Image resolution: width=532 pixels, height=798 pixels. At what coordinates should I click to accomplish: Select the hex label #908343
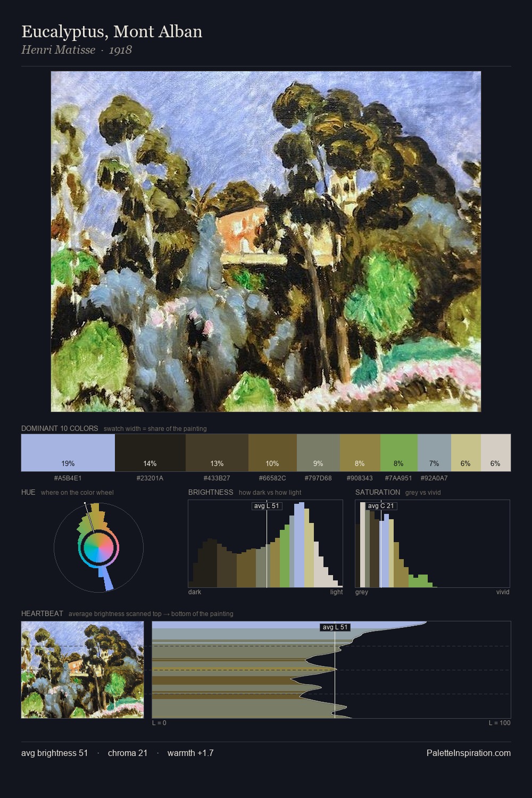point(360,478)
